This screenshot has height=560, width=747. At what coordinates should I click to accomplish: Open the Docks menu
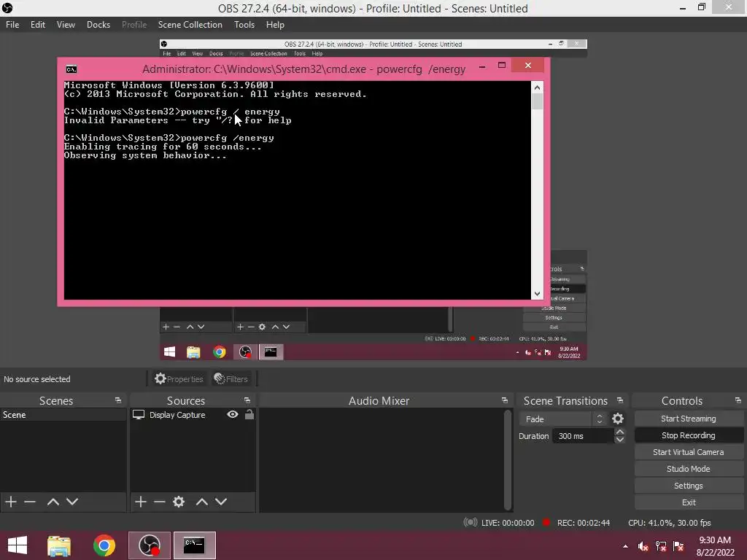(x=98, y=25)
